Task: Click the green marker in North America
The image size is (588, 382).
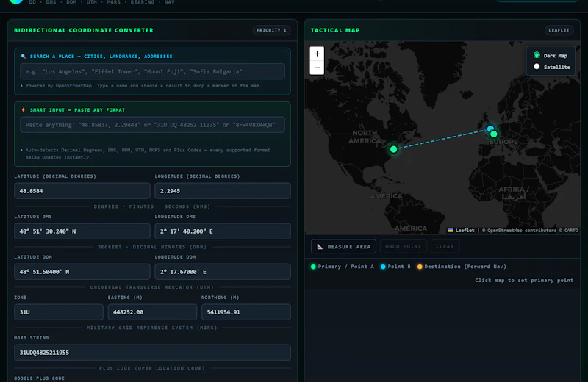Action: (x=393, y=149)
